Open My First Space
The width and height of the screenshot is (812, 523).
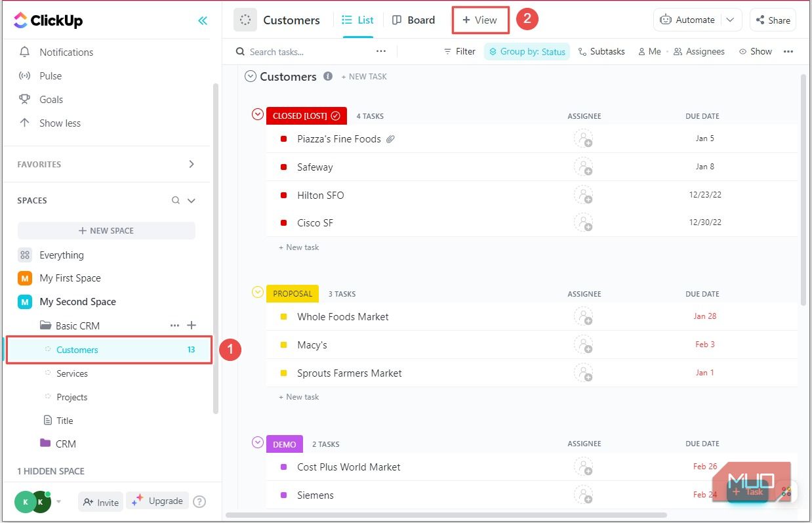pos(70,278)
